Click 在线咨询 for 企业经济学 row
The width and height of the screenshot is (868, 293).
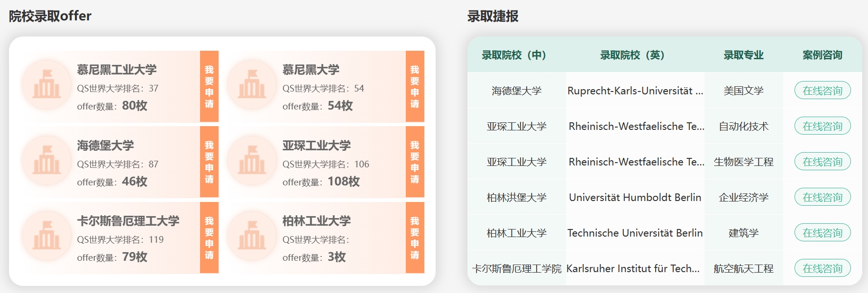tap(822, 197)
